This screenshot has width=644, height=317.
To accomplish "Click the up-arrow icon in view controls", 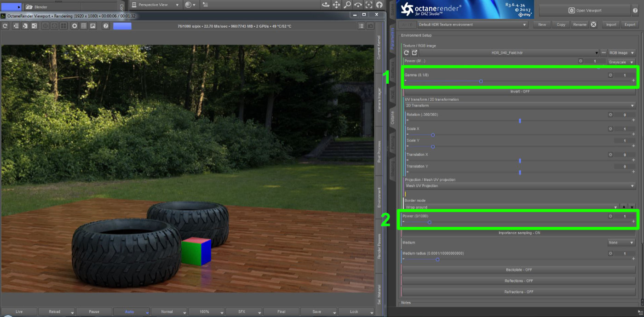I will [379, 5].
